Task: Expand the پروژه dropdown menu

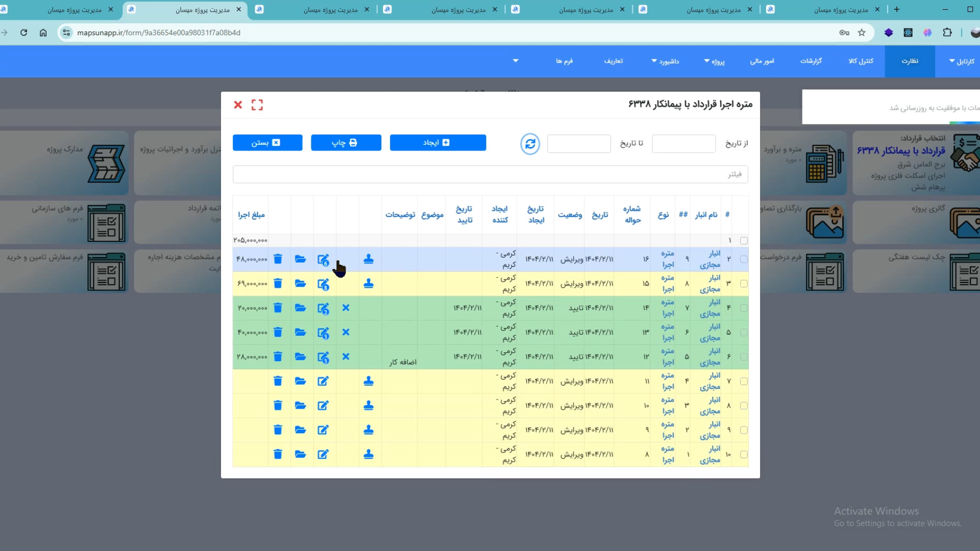Action: pyautogui.click(x=714, y=61)
